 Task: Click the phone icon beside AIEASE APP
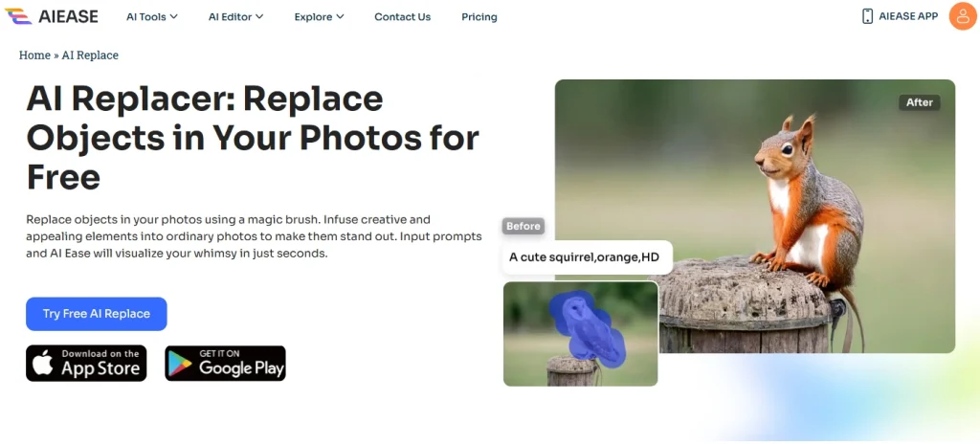(867, 16)
